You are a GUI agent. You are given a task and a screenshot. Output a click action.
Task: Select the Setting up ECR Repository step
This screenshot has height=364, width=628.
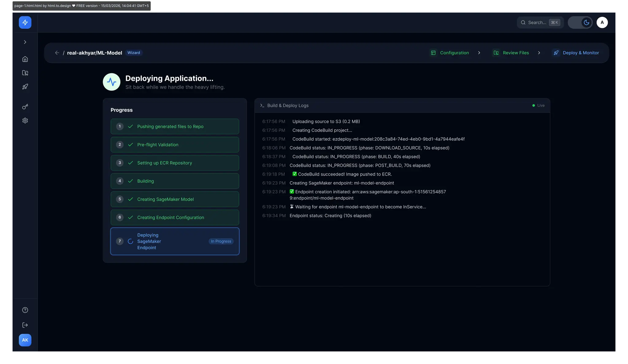click(175, 163)
